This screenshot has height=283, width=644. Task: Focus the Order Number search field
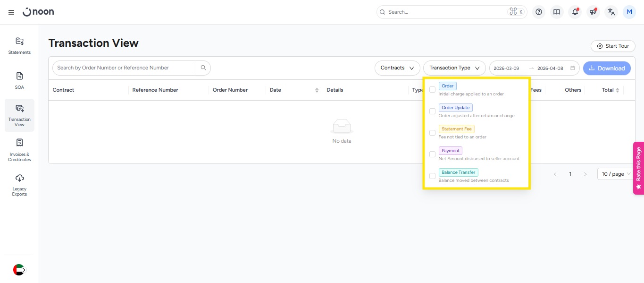124,68
